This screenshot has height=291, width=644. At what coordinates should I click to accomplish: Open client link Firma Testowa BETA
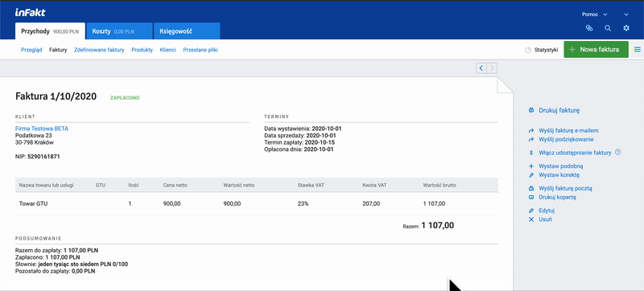pos(42,129)
